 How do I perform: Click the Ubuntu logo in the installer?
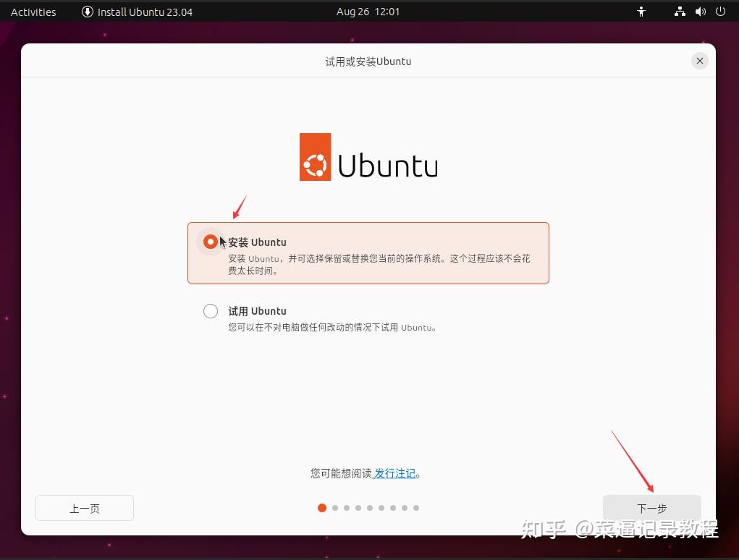pyautogui.click(x=368, y=157)
